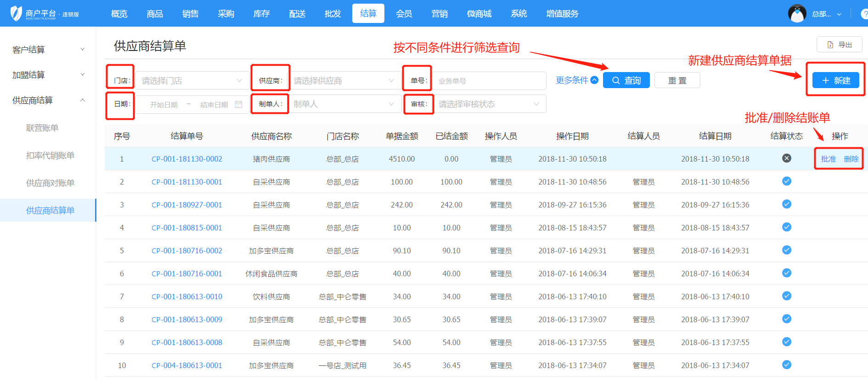Click the blue checkmark status in row 10
The width and height of the screenshot is (868, 380).
point(786,365)
